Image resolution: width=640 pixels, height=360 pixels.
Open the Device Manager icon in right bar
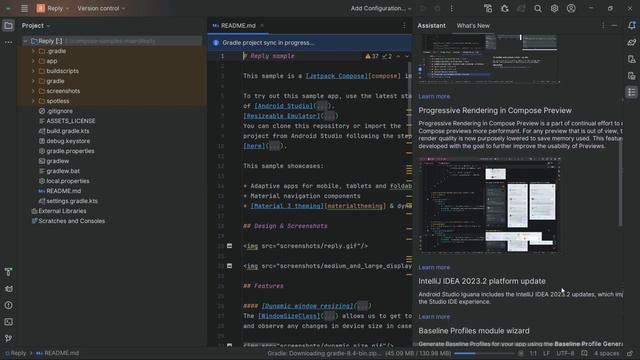pyautogui.click(x=631, y=59)
